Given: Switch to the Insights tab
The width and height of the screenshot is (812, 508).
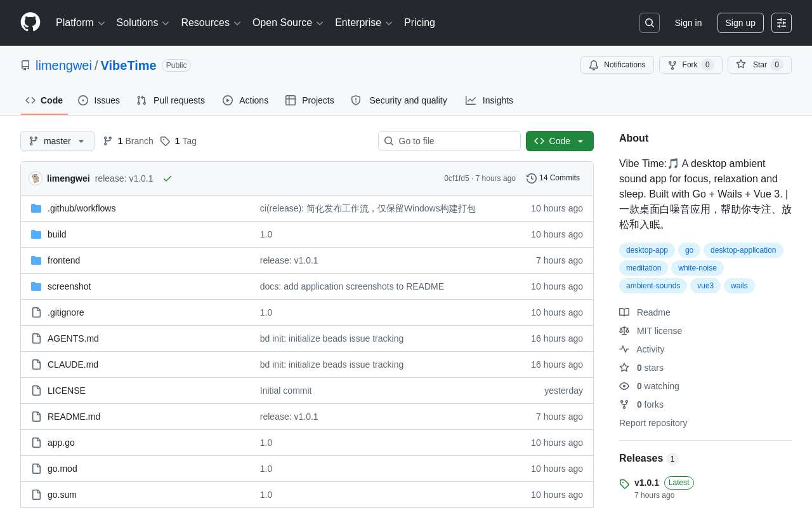Looking at the screenshot, I should click(489, 100).
